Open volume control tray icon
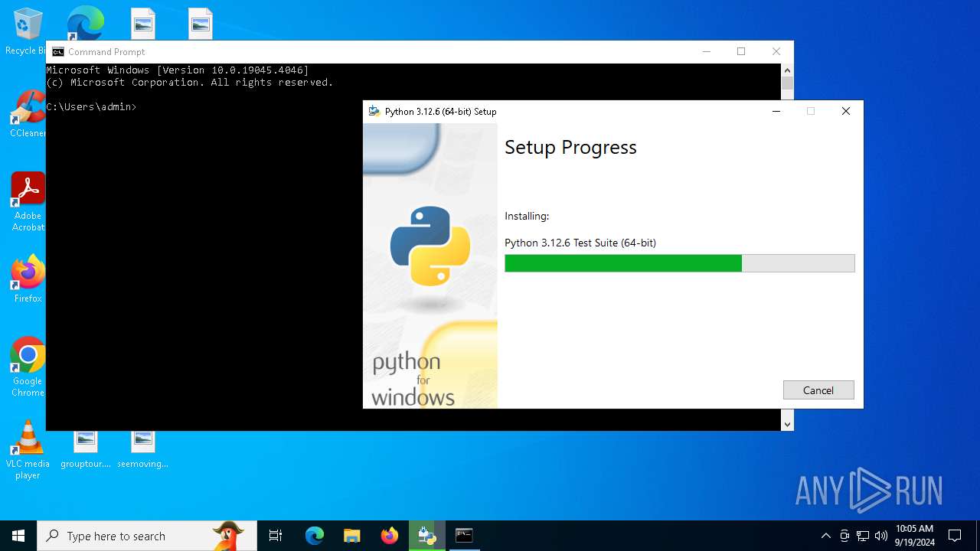Viewport: 980px width, 551px height. (x=881, y=536)
